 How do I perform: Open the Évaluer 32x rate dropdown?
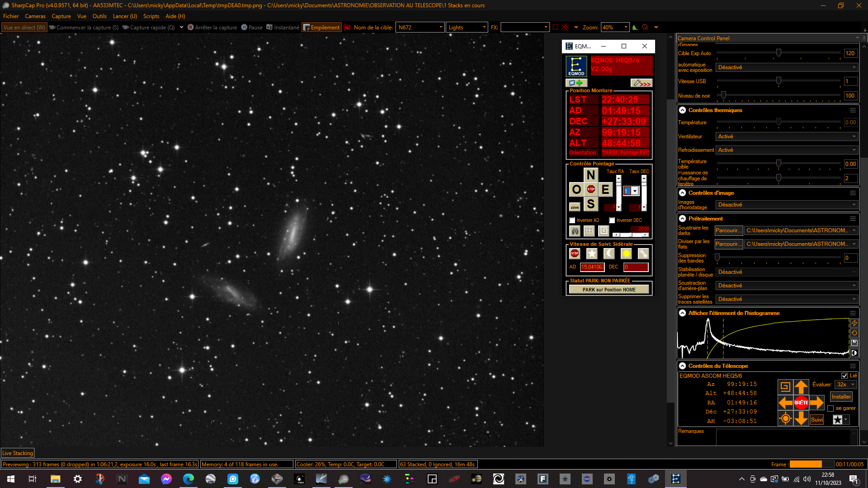click(846, 385)
